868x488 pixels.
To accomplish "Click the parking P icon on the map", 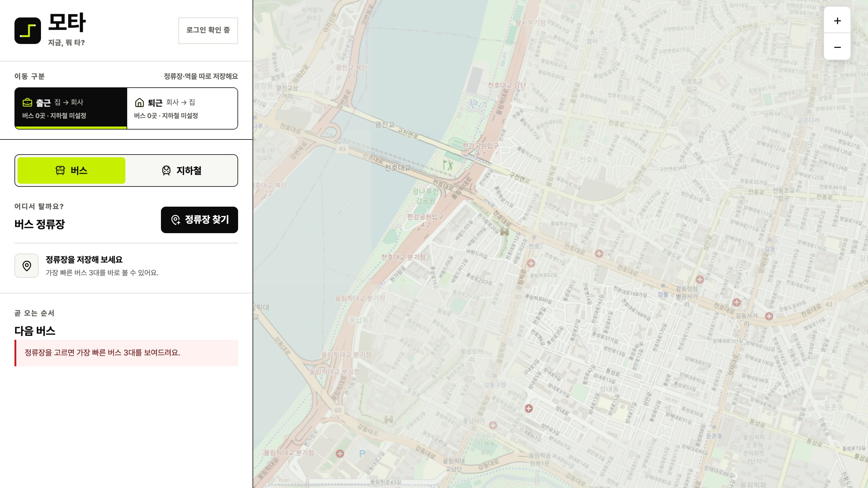I will pyautogui.click(x=362, y=454).
